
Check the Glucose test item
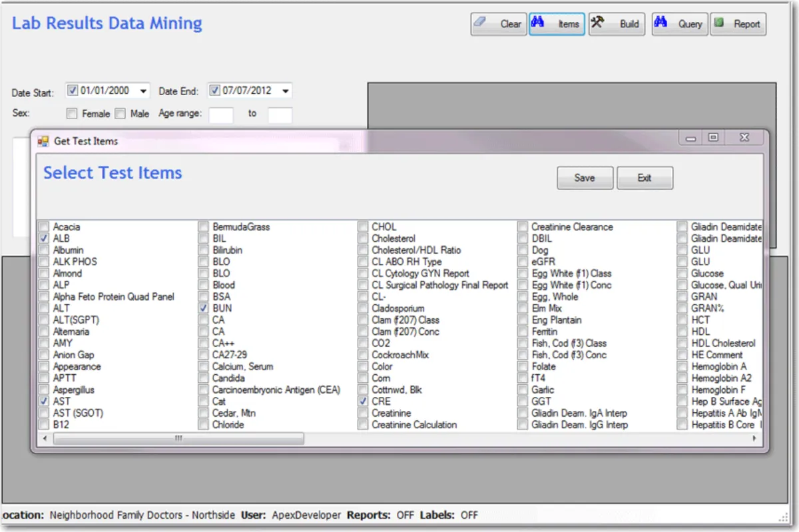[x=682, y=274]
